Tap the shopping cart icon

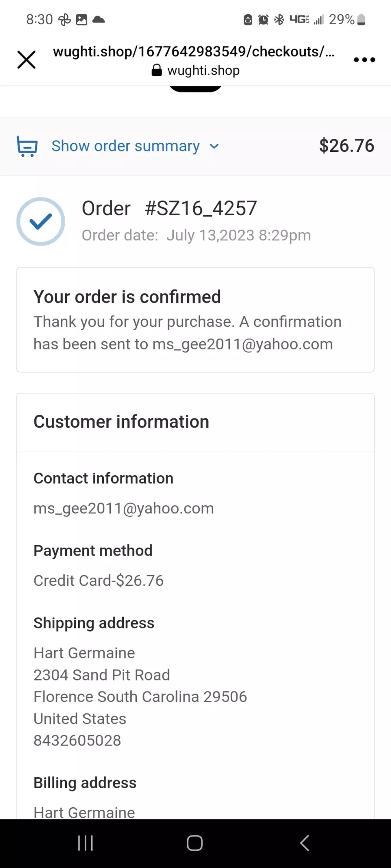[27, 146]
